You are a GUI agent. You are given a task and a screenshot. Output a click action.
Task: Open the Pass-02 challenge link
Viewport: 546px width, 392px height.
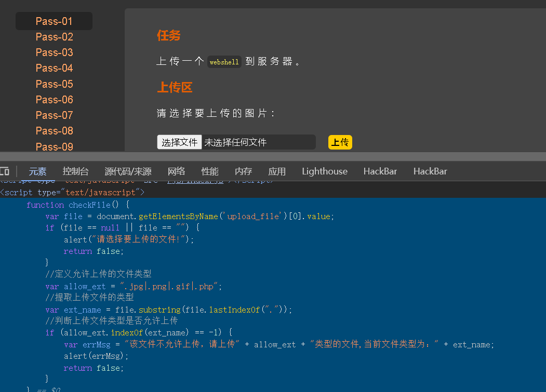point(55,36)
